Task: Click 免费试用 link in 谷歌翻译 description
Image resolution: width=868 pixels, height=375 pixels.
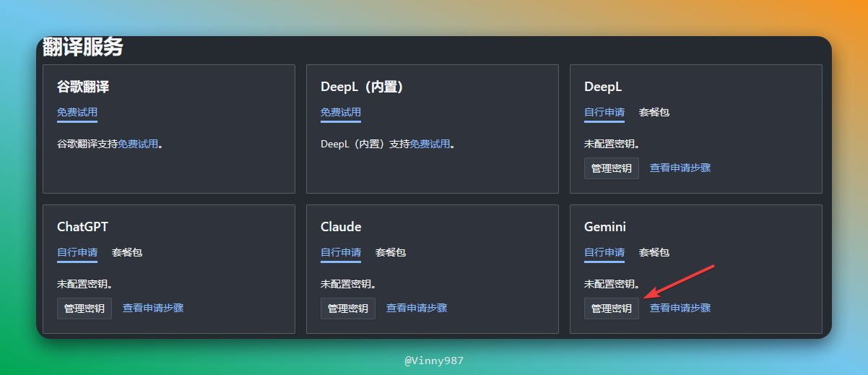Action: pos(138,144)
